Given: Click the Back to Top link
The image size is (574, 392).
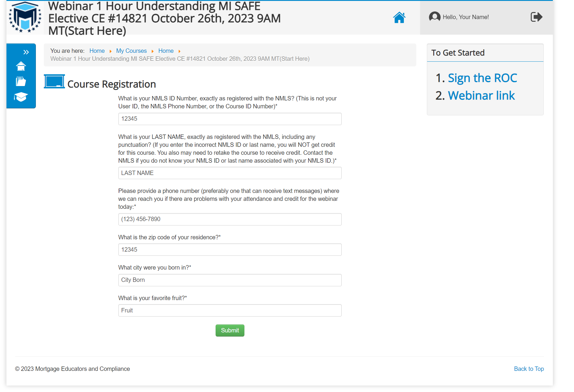Looking at the screenshot, I should tap(529, 369).
